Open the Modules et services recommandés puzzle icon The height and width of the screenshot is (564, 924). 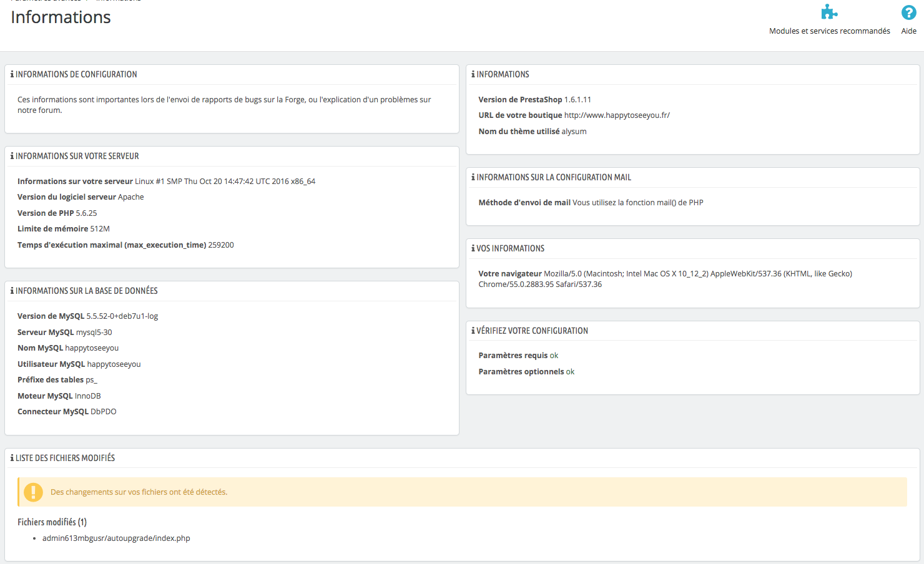pyautogui.click(x=829, y=12)
